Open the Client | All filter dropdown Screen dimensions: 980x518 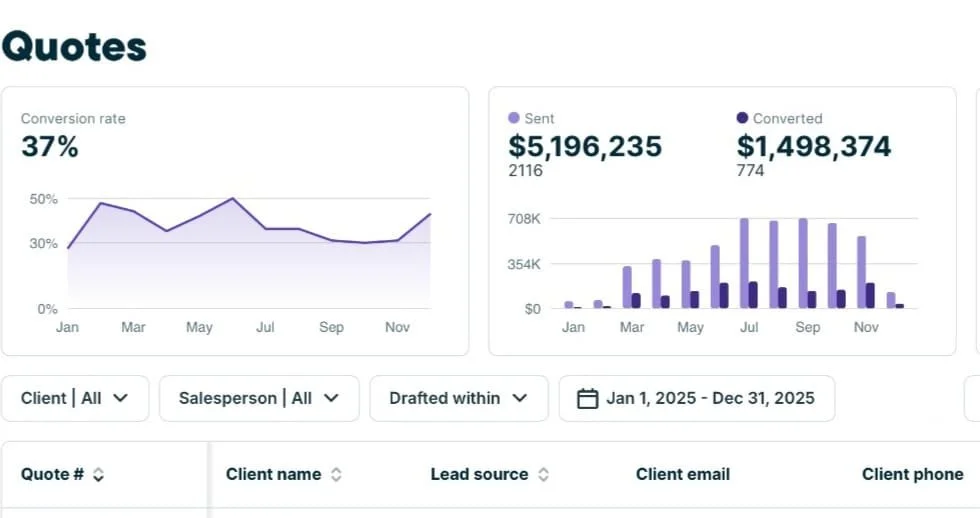click(75, 398)
